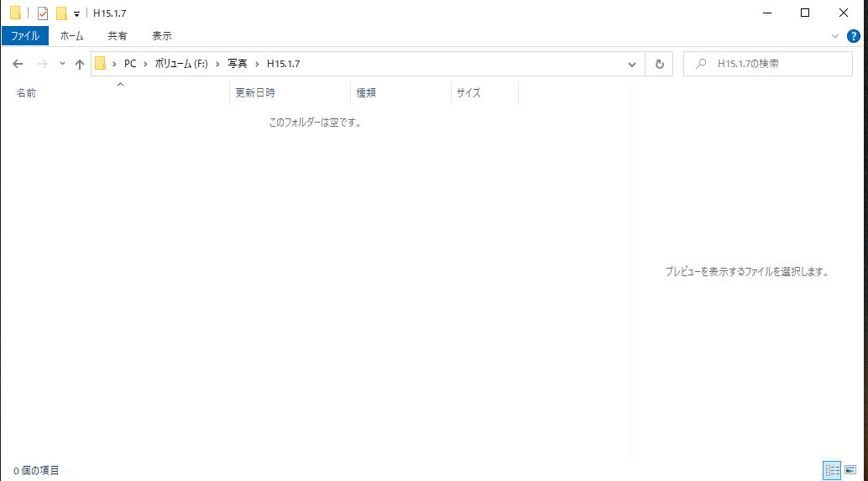The width and height of the screenshot is (868, 481).
Task: Expand the ribbon with the chevron
Action: [834, 37]
